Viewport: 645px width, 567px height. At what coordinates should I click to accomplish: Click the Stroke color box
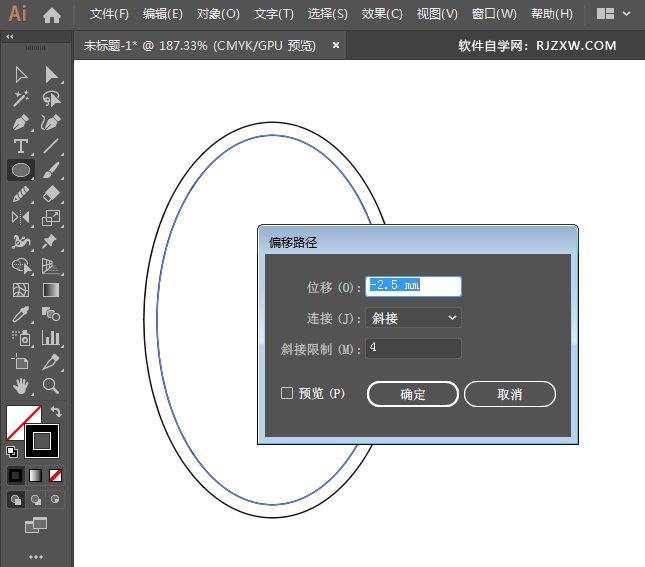click(x=42, y=441)
